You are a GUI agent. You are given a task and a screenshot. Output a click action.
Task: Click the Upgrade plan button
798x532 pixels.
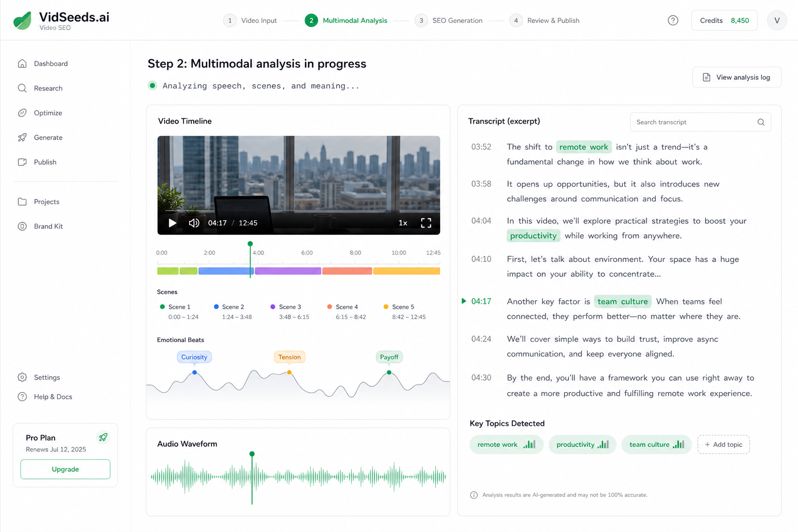pos(65,469)
